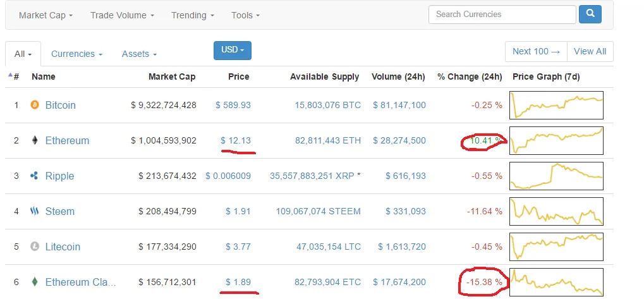Viewport: 644px width, 299px height.
Task: Open the Ripple name link
Action: click(x=59, y=176)
